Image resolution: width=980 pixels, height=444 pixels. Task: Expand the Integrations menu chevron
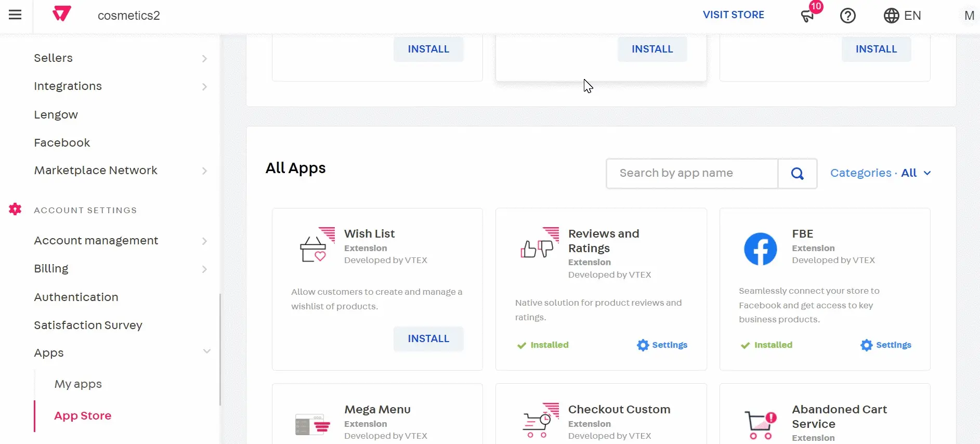(204, 87)
